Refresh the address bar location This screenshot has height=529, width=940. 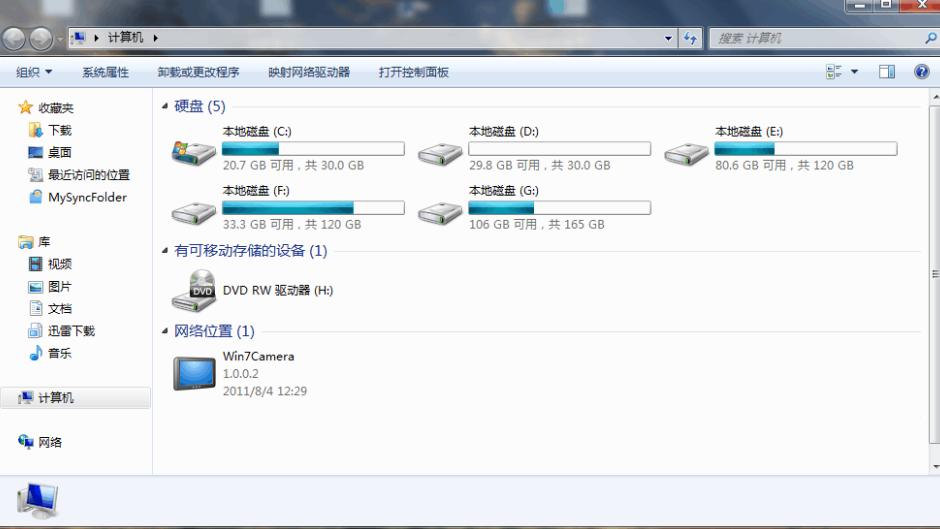pos(690,38)
